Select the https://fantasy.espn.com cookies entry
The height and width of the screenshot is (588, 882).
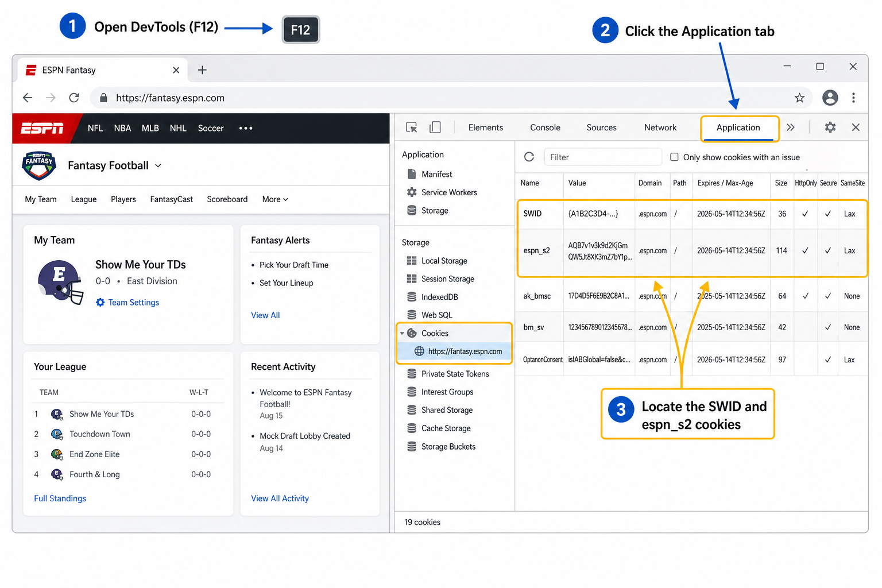(x=455, y=351)
